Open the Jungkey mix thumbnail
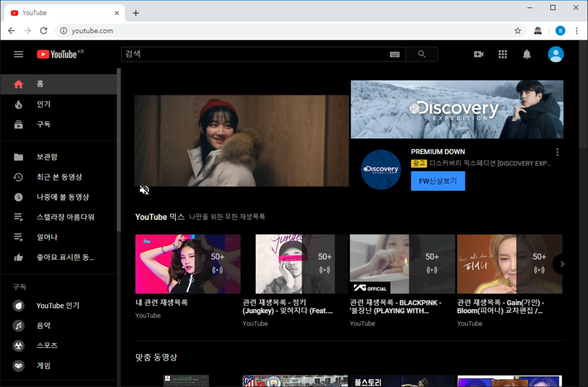 295,264
